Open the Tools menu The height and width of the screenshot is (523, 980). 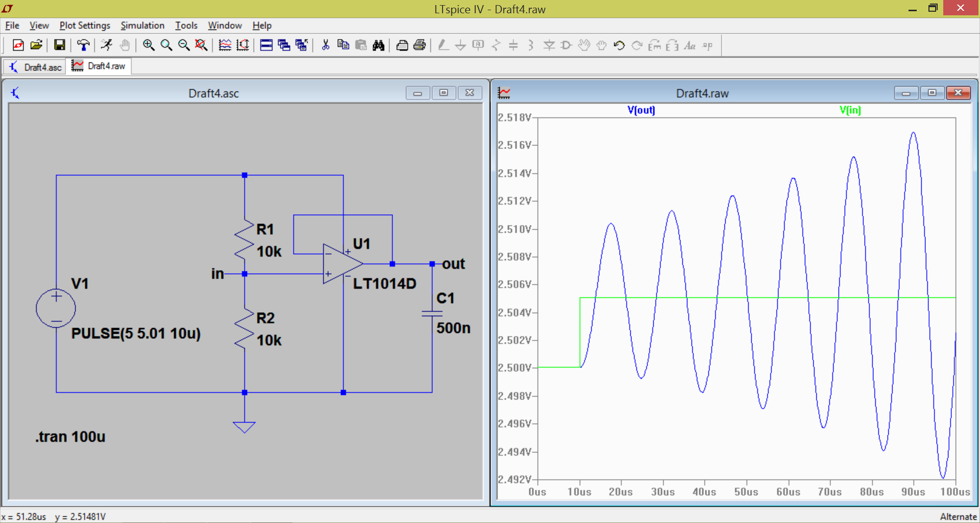(x=186, y=26)
